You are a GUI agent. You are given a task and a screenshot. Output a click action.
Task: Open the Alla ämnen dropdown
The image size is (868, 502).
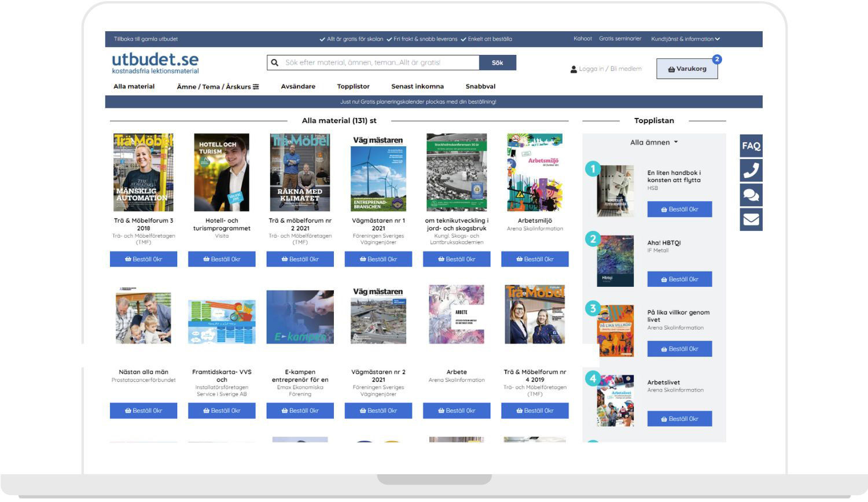pos(654,142)
